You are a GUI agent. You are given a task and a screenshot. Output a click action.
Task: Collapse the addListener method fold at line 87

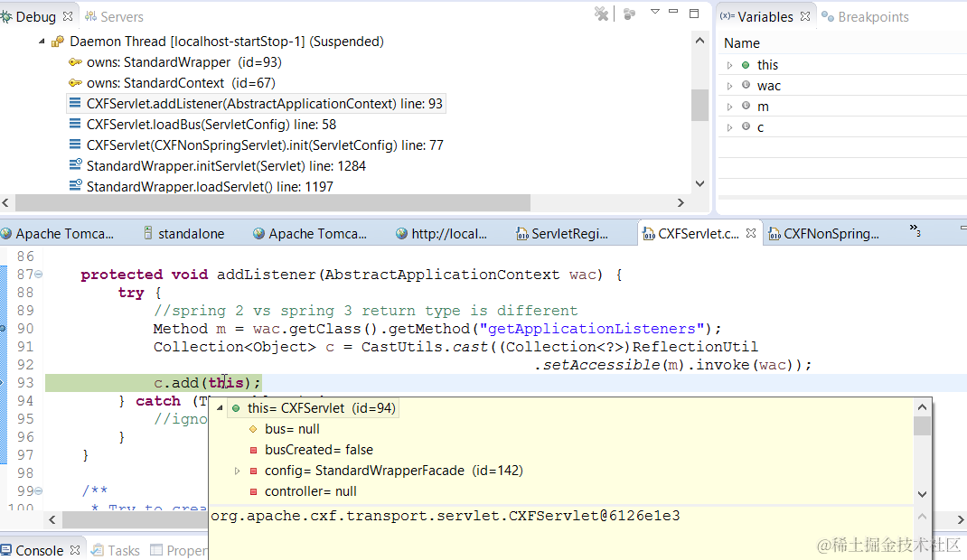[38, 275]
